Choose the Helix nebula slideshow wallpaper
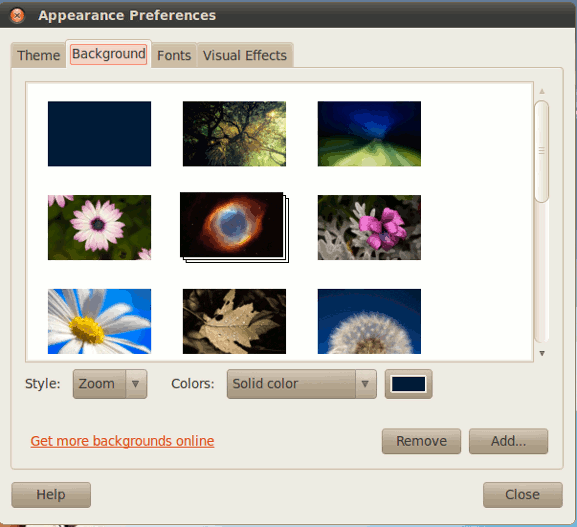The height and width of the screenshot is (527, 577). pos(234,227)
